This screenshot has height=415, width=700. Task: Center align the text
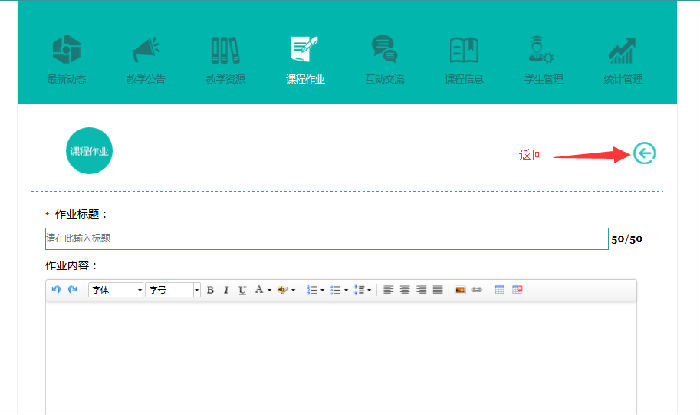click(x=405, y=290)
